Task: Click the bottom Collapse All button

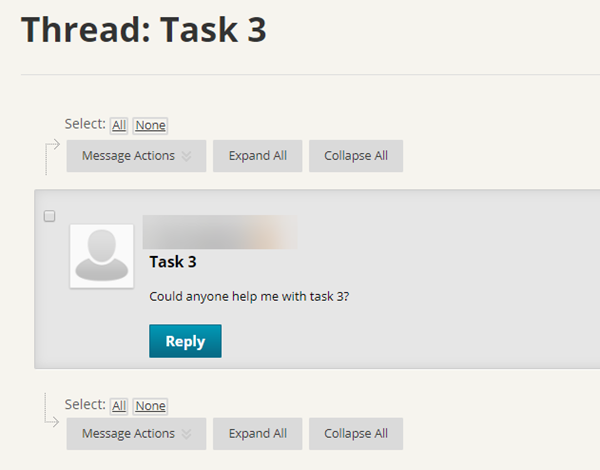Action: pyautogui.click(x=356, y=434)
